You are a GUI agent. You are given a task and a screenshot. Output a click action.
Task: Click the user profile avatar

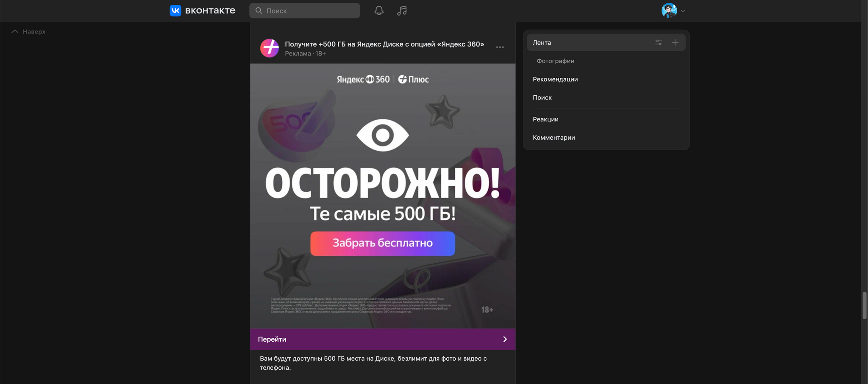point(669,11)
